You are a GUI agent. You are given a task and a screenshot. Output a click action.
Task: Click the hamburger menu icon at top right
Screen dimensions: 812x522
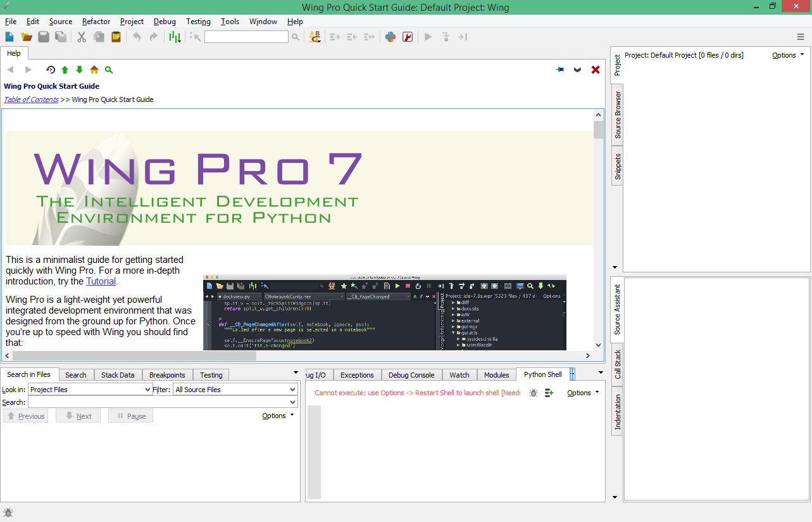pyautogui.click(x=801, y=37)
